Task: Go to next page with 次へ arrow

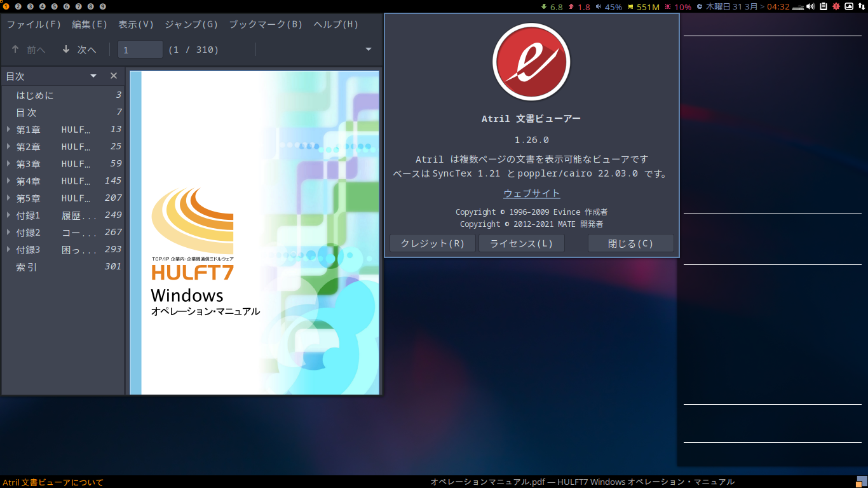Action: point(79,50)
